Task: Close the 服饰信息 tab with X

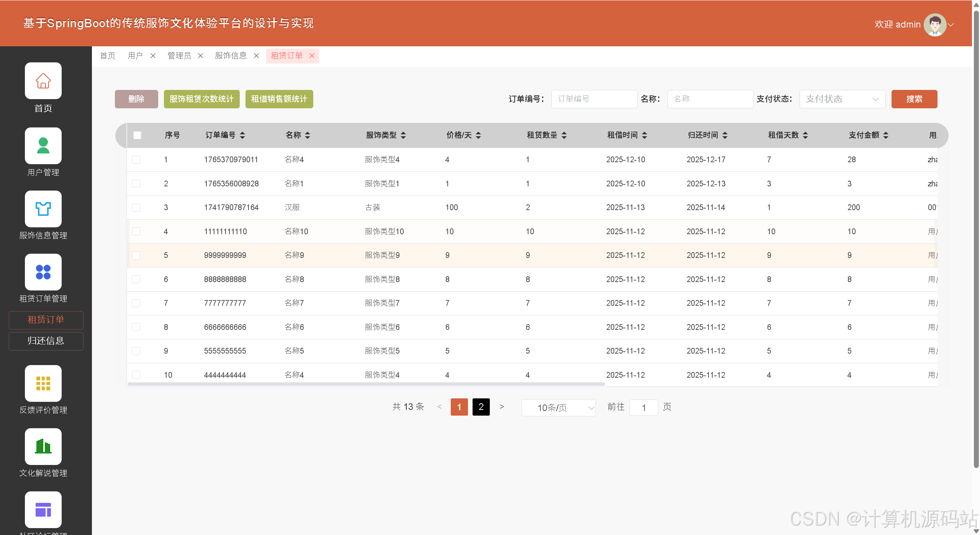Action: click(x=257, y=56)
